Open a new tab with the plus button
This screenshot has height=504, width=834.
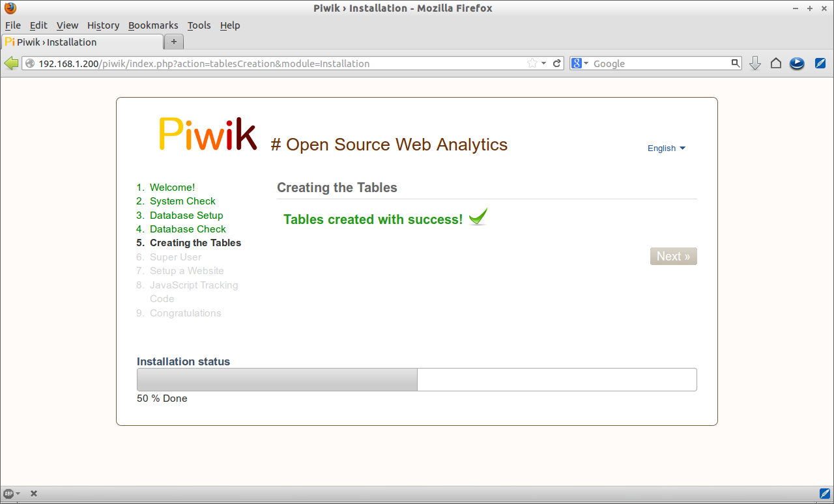(x=174, y=42)
